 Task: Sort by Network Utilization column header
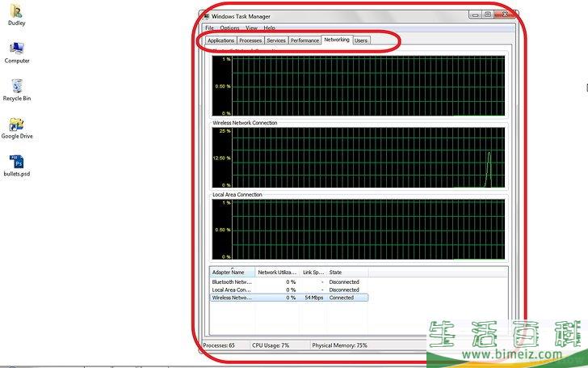tap(277, 273)
